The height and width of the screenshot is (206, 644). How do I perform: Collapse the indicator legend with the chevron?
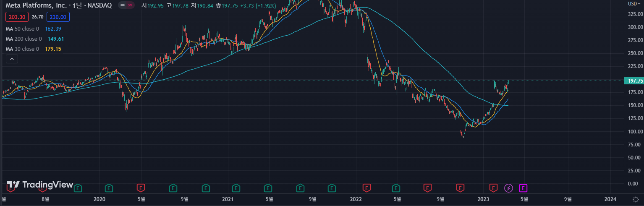[12, 59]
